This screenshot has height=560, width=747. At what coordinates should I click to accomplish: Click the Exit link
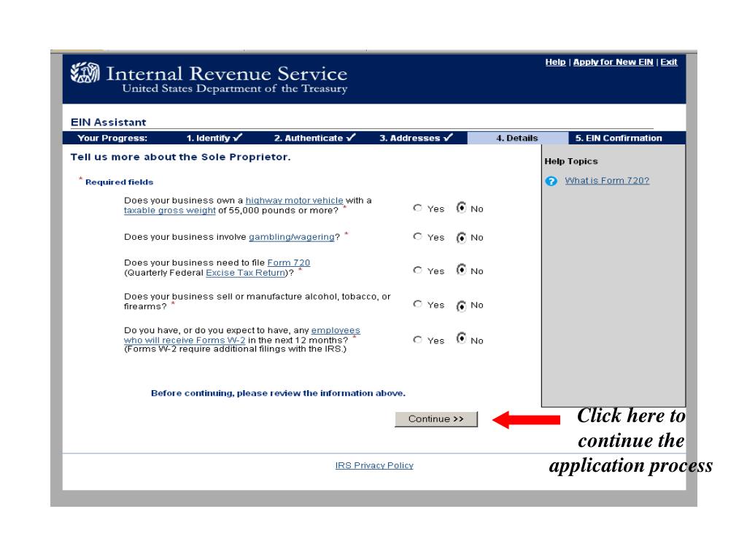[x=668, y=63]
